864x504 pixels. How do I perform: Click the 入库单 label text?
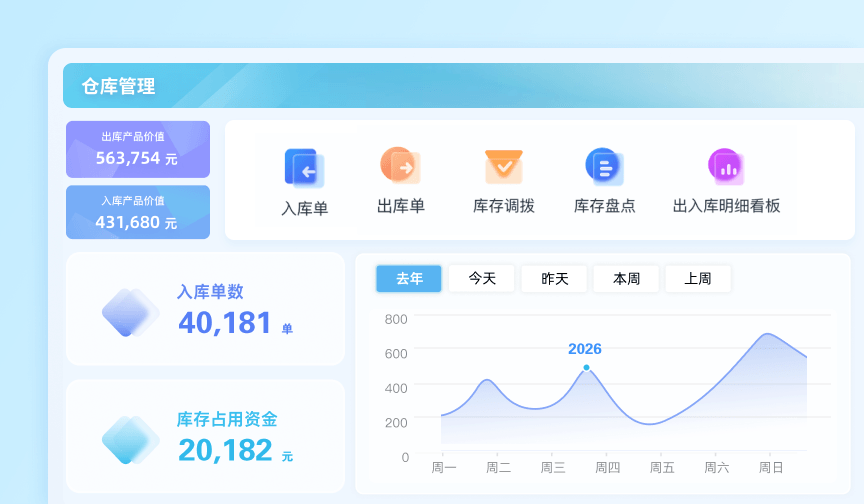pyautogui.click(x=305, y=209)
